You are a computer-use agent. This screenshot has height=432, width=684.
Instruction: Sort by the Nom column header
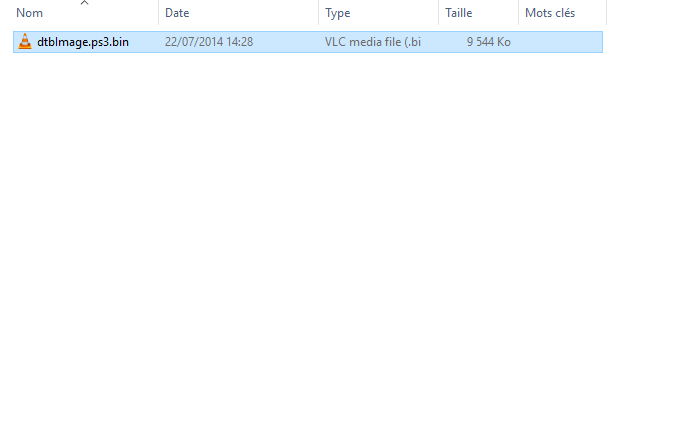coord(29,13)
